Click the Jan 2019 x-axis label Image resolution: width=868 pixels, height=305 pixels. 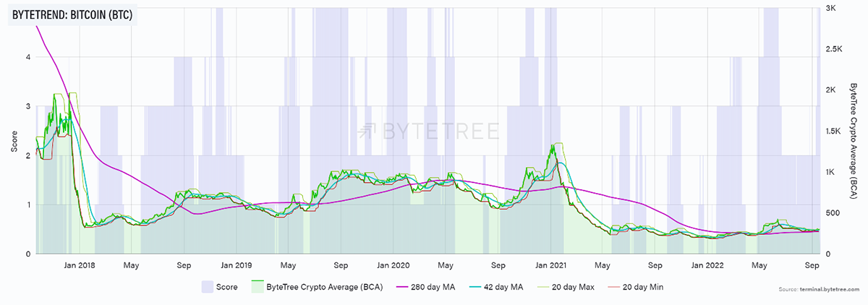point(237,265)
